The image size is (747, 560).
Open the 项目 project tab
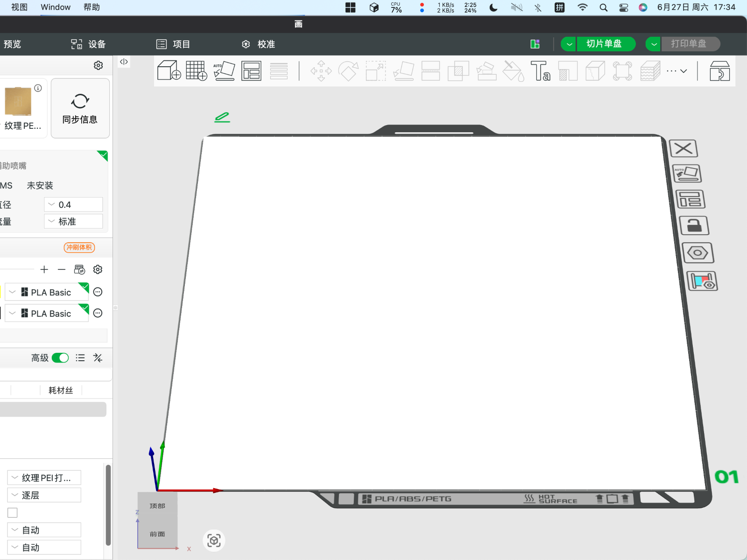173,44
